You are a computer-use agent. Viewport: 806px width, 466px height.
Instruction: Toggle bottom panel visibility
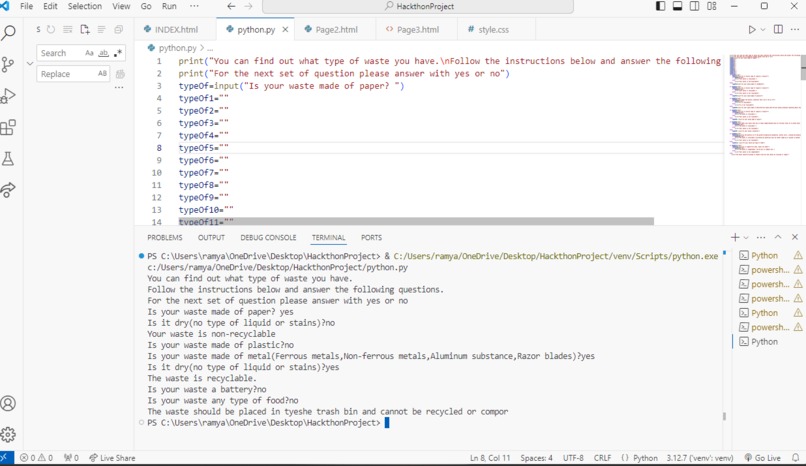pyautogui.click(x=677, y=6)
